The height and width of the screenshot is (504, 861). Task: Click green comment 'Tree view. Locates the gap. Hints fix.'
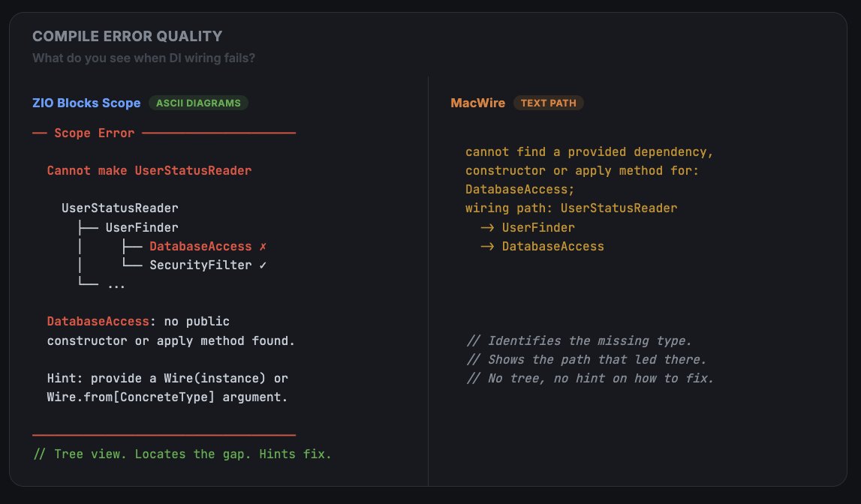pos(182,454)
